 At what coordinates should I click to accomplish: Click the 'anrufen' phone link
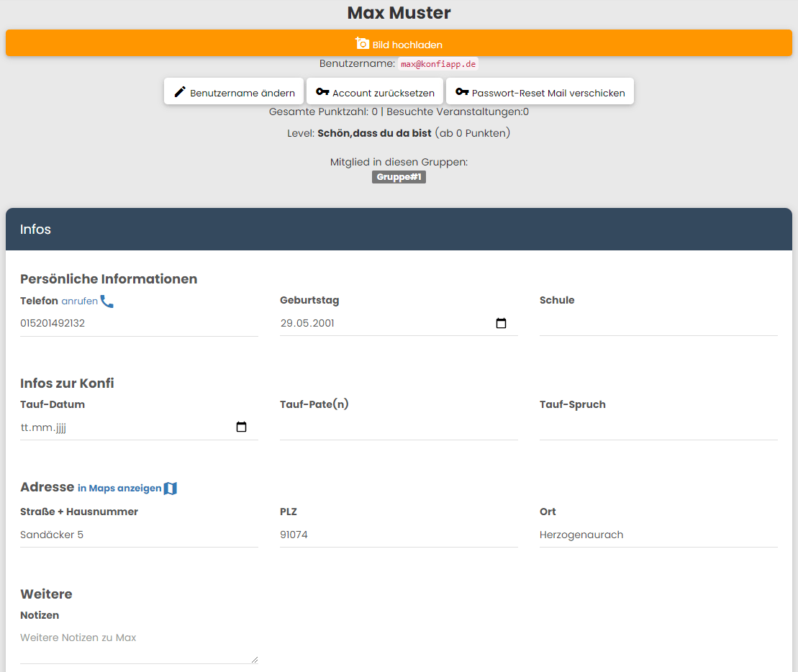pos(79,301)
